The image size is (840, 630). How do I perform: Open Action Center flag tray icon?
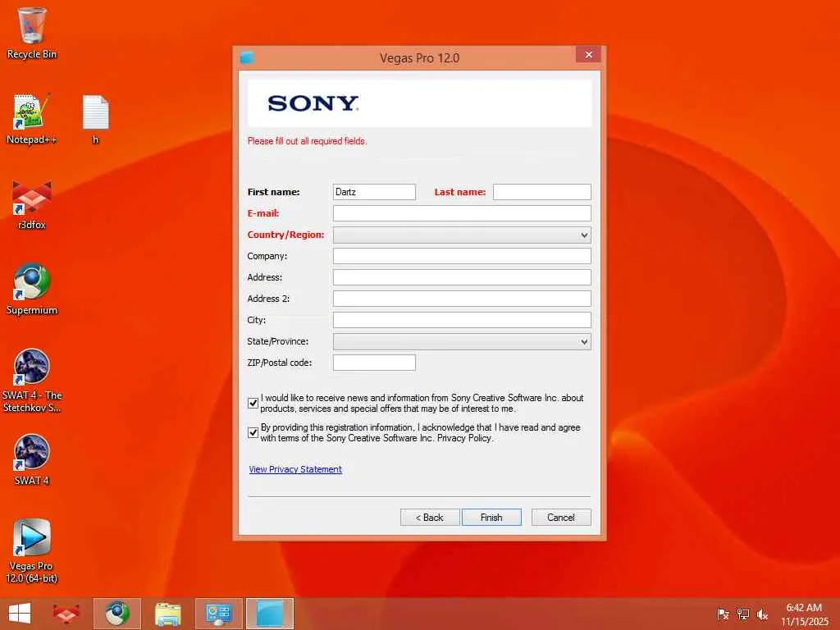click(723, 614)
